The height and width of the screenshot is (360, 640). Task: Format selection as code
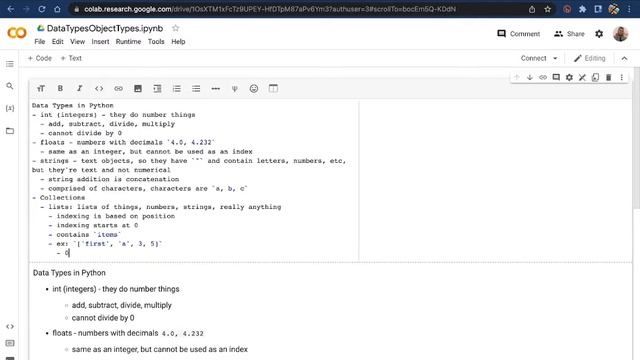tap(99, 89)
